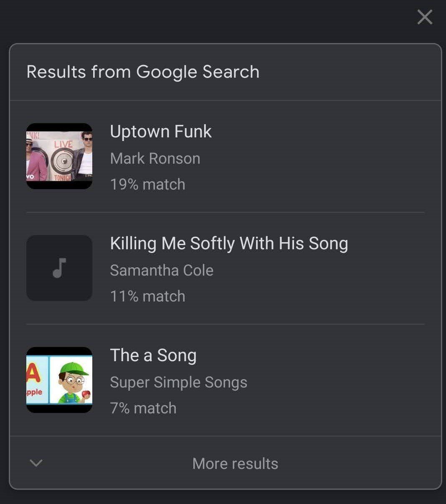Select the Uptown Funk song title
Viewport: 446px width, 504px height.
pyautogui.click(x=161, y=132)
